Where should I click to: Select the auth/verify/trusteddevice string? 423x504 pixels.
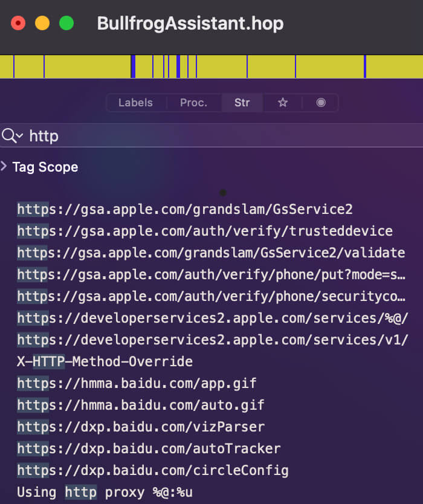204,231
